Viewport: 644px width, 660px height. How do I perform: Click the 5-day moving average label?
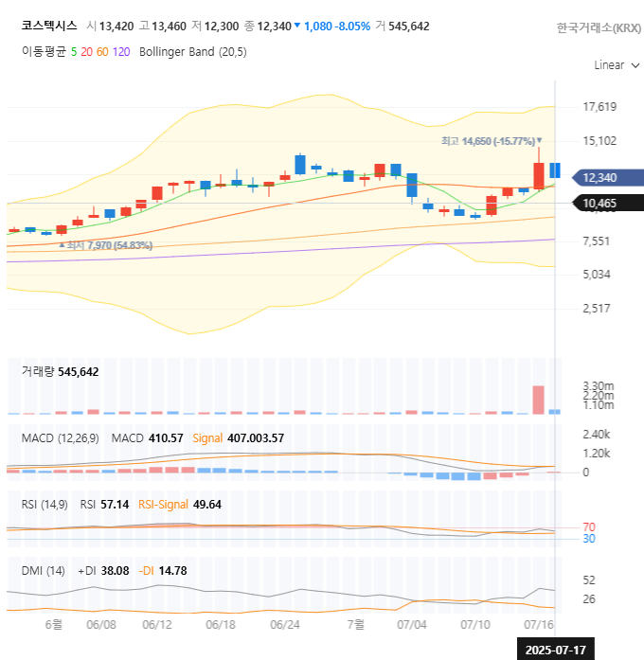[x=74, y=52]
